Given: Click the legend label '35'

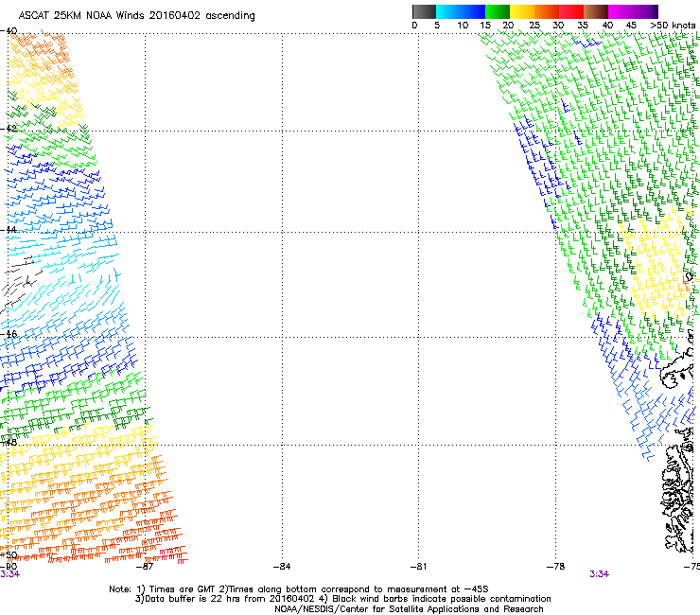Looking at the screenshot, I should 583,26.
